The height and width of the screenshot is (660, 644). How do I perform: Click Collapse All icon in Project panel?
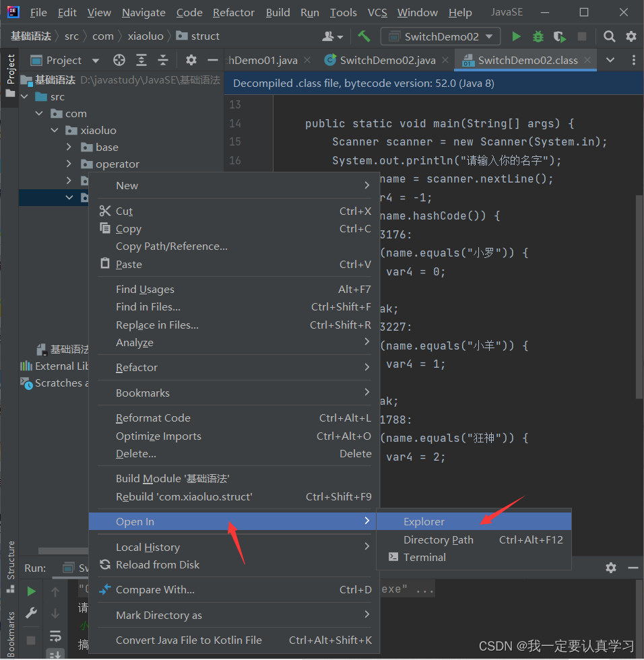pyautogui.click(x=163, y=60)
